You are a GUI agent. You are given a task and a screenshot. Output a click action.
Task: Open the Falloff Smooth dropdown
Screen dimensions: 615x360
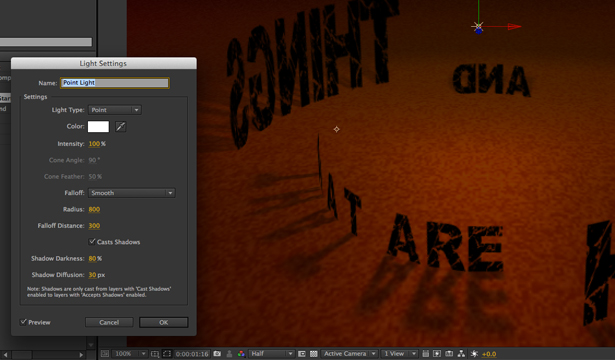tap(131, 193)
